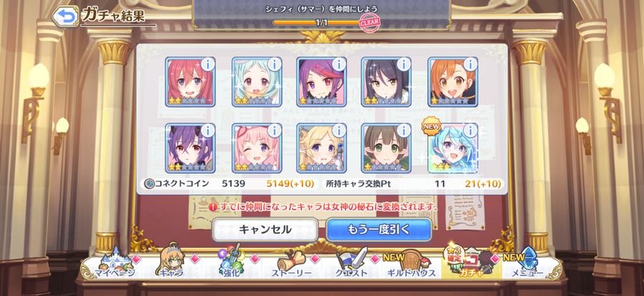Open info for the NEW blue-haired character
The height and width of the screenshot is (296, 644).
click(470, 131)
